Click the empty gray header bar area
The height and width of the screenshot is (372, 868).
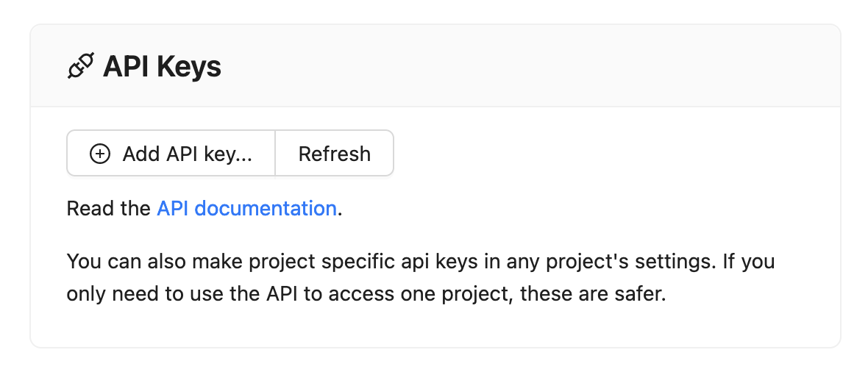coord(515,67)
